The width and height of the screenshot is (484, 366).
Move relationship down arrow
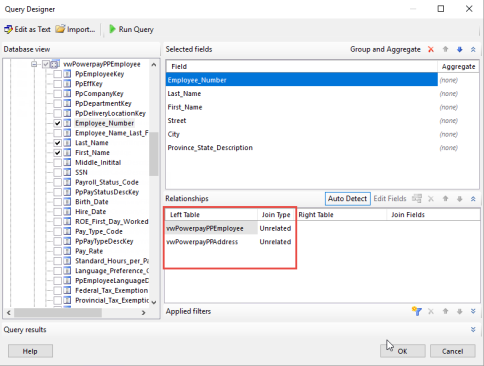[x=460, y=199]
